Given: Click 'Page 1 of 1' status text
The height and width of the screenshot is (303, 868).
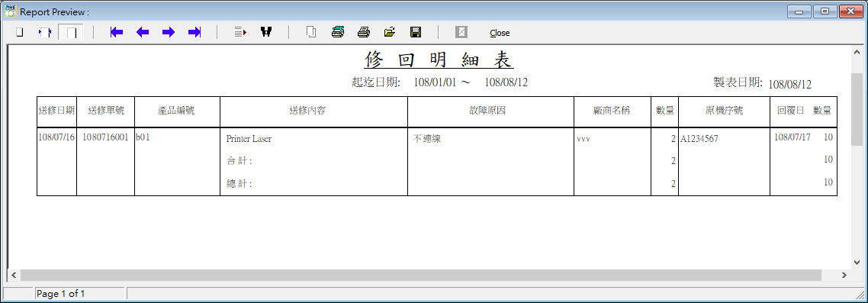Looking at the screenshot, I should 61,294.
